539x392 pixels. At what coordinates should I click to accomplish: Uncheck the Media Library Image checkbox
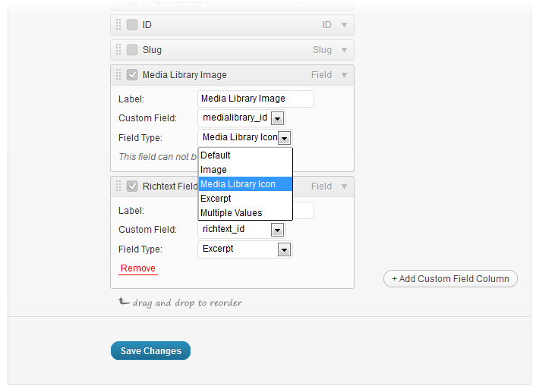click(132, 75)
